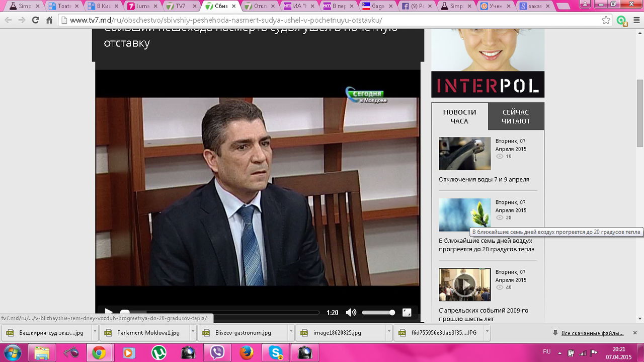The height and width of the screenshot is (362, 644).
Task: Select the НОВОСТИ ЧАСА tab
Action: pyautogui.click(x=459, y=116)
